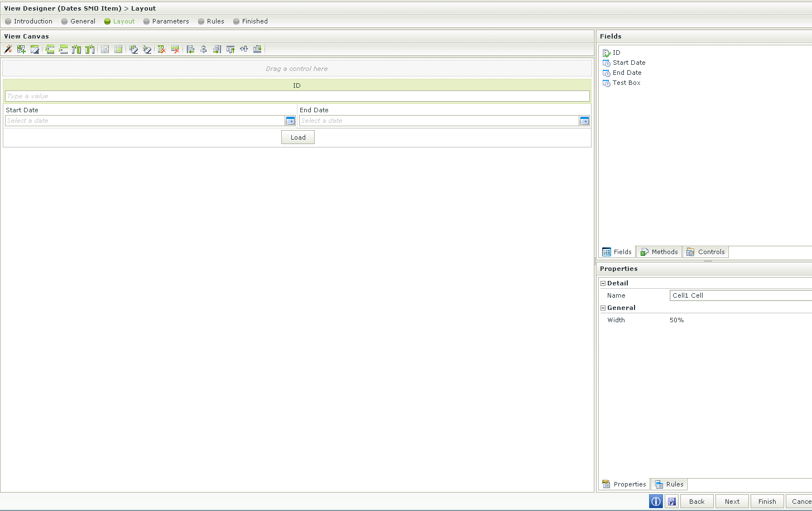Click the Align Left toolbar icon

190,49
